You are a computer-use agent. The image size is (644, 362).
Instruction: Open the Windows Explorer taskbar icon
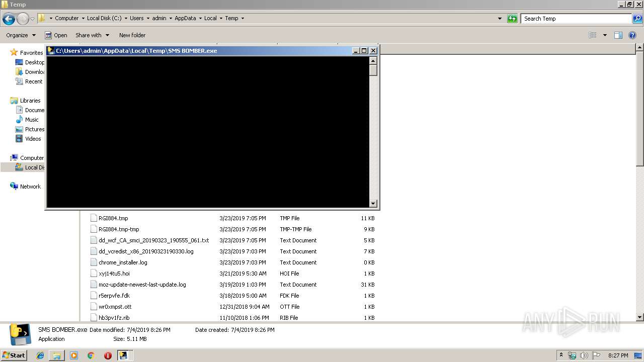57,355
